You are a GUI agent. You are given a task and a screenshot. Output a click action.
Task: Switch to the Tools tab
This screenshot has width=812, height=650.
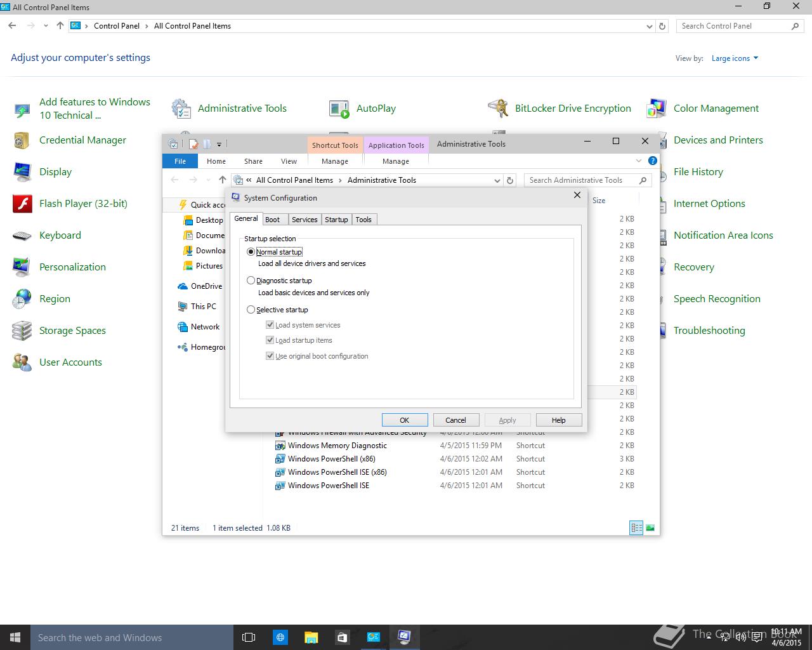click(x=363, y=220)
